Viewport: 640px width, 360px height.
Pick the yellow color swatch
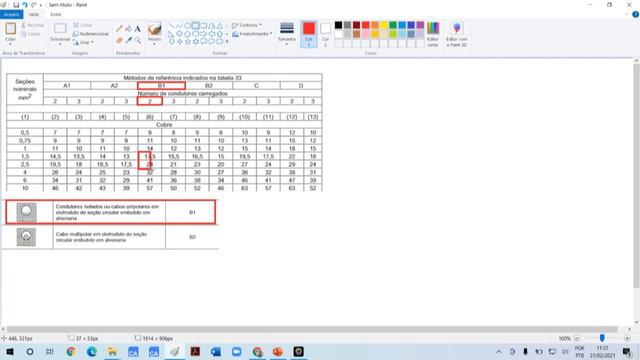[384, 25]
